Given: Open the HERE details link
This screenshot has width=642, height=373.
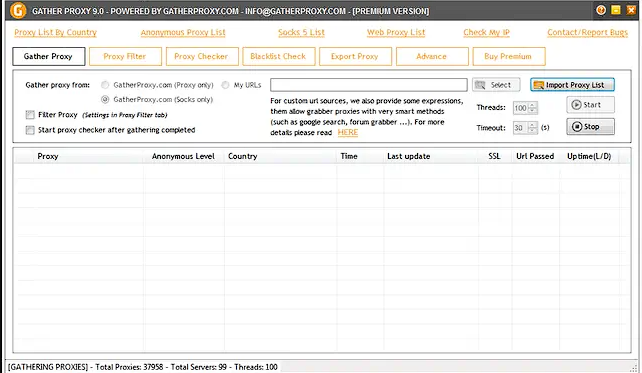Looking at the screenshot, I should coord(348,132).
